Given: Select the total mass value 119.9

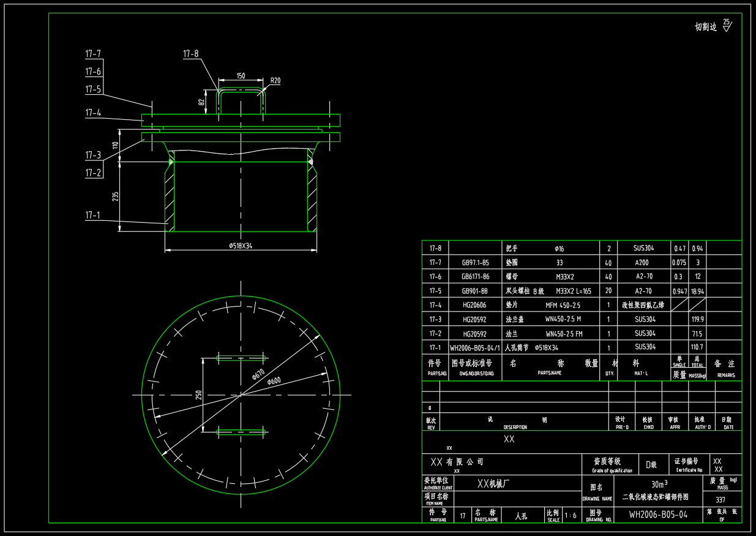Looking at the screenshot, I should (697, 319).
